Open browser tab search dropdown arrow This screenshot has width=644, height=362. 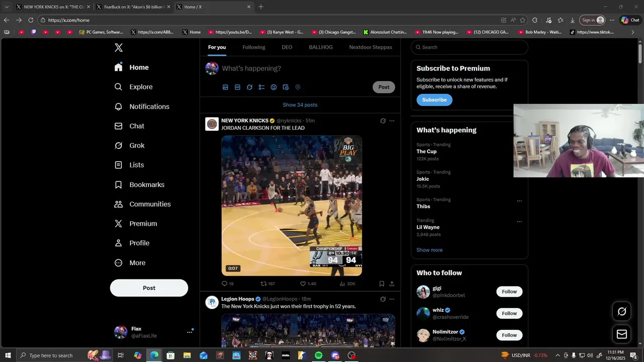(x=7, y=7)
